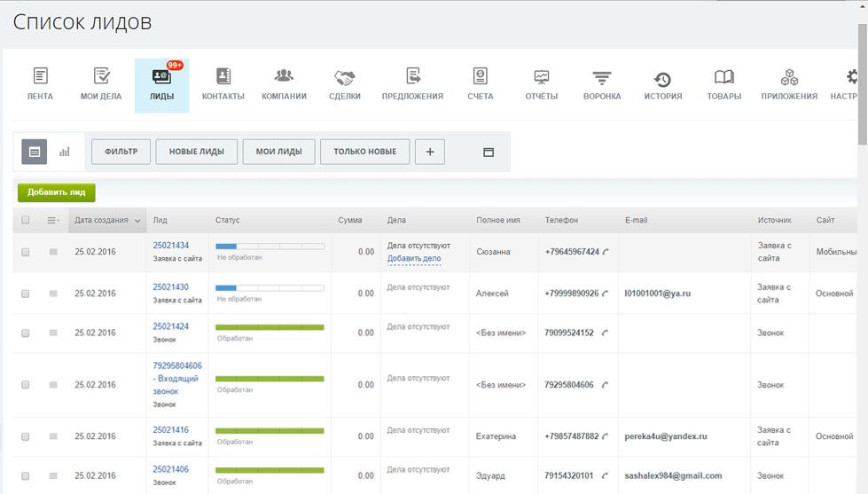Open Сделки handshake icon
The image size is (868, 494).
point(344,77)
